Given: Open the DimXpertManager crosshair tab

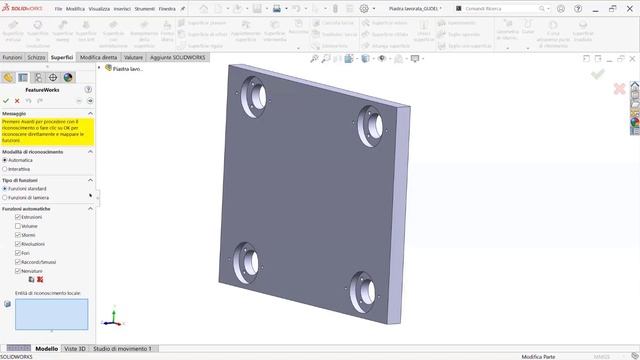Looking at the screenshot, I should [53, 78].
